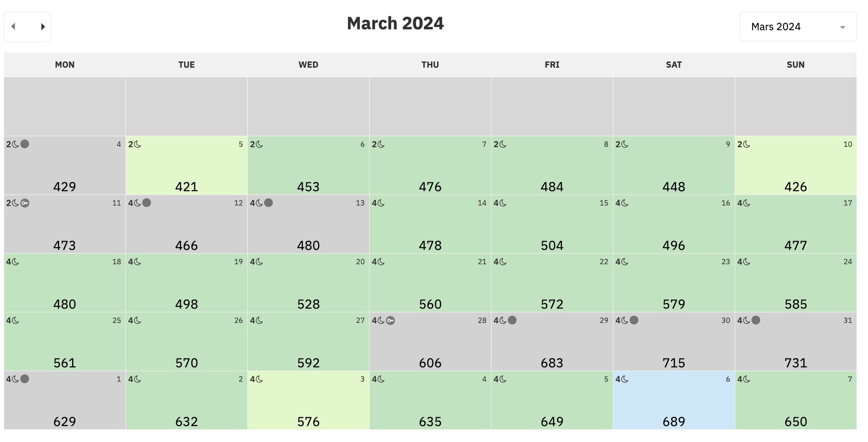Select the light green March 10 cell
Image resolution: width=868 pixels, height=442 pixels.
pos(796,165)
